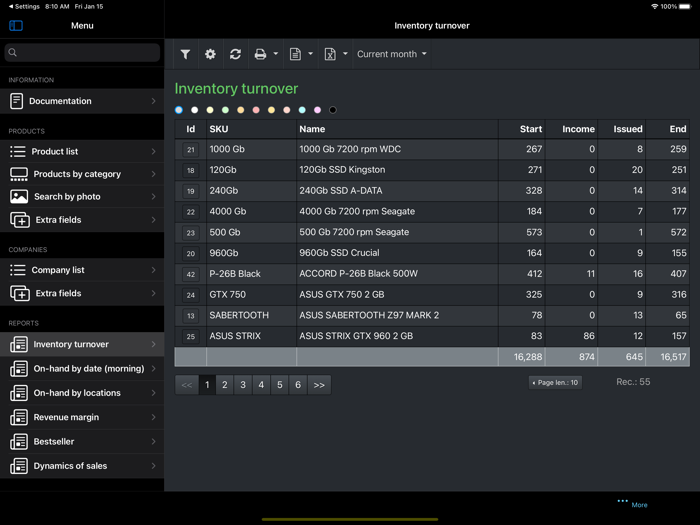Open record Id 21 button
Viewport: 700px width, 525px height.
click(x=191, y=150)
